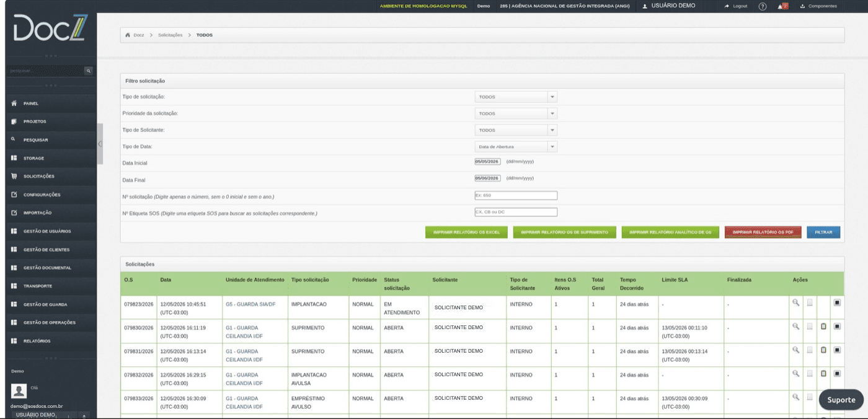Click the USUÁRIO DEMO name in top bar

click(x=673, y=6)
